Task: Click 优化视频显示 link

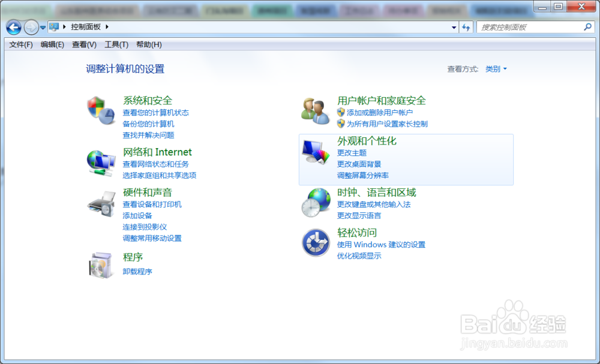Action: (x=359, y=256)
